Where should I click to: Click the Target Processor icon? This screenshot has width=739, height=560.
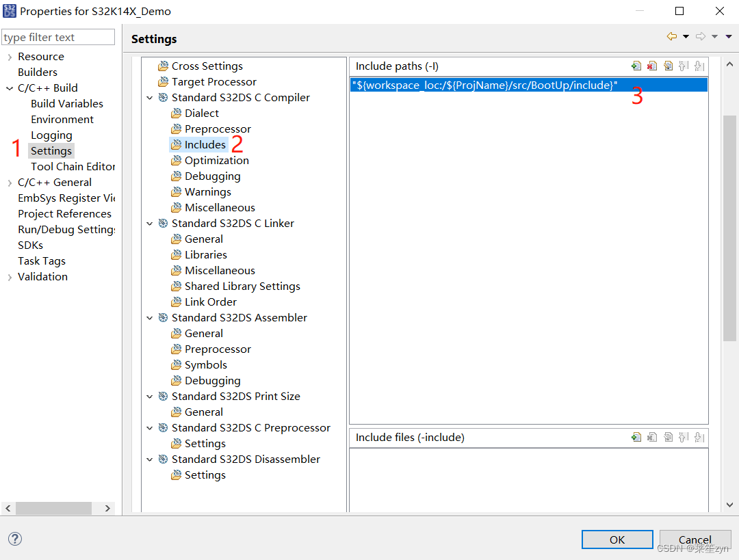click(163, 82)
